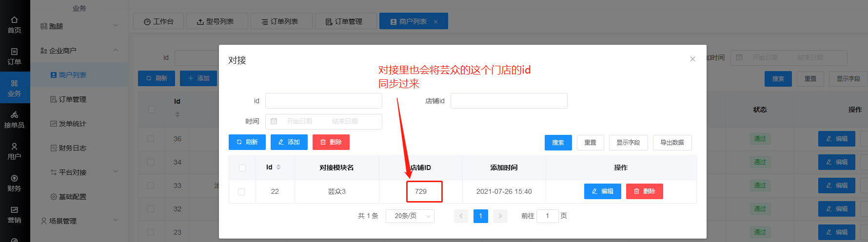Close the 商户列表 tab with its x icon
This screenshot has height=242, width=868.
pos(435,22)
